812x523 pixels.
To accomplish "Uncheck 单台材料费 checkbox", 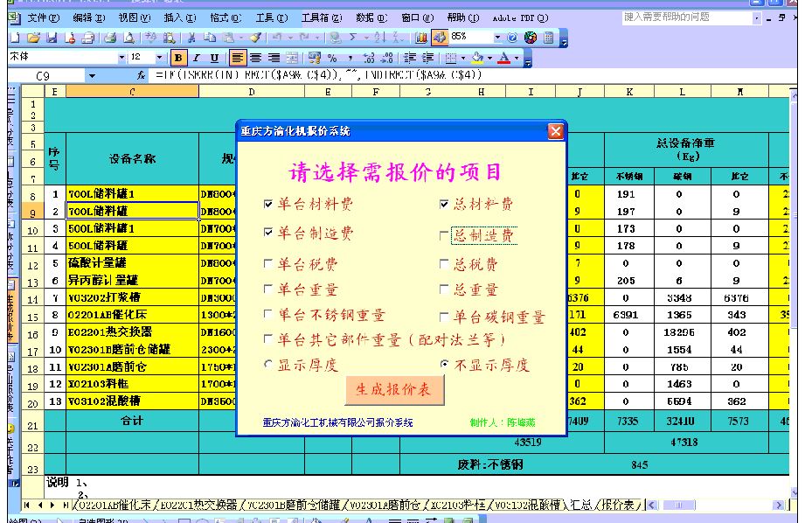I will (x=268, y=204).
